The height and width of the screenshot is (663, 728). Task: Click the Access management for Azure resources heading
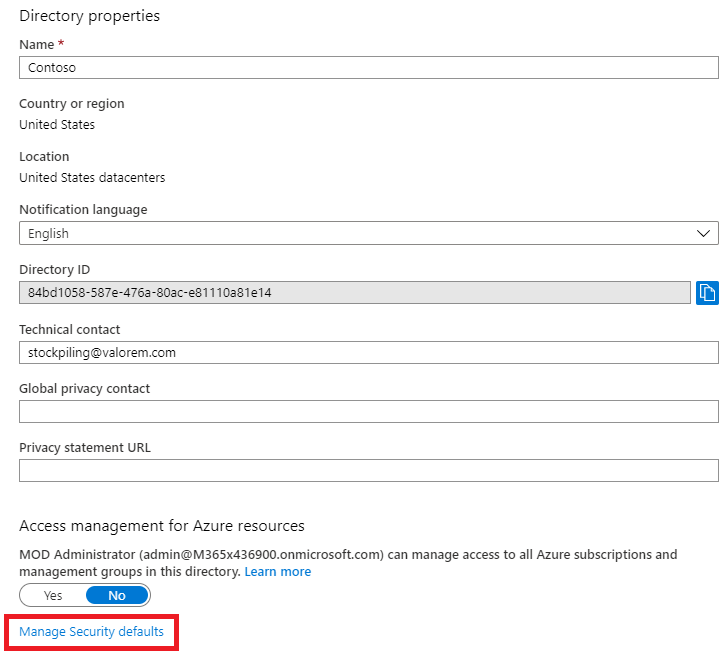coord(162,526)
